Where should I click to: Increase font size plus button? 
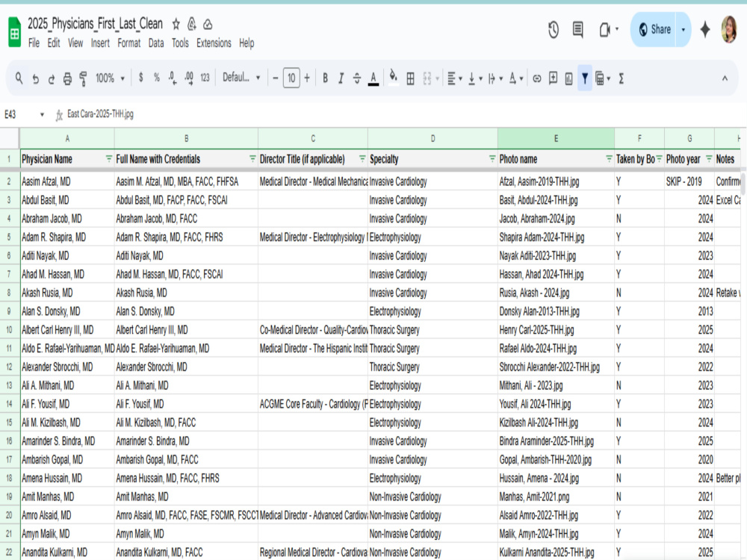pyautogui.click(x=307, y=78)
